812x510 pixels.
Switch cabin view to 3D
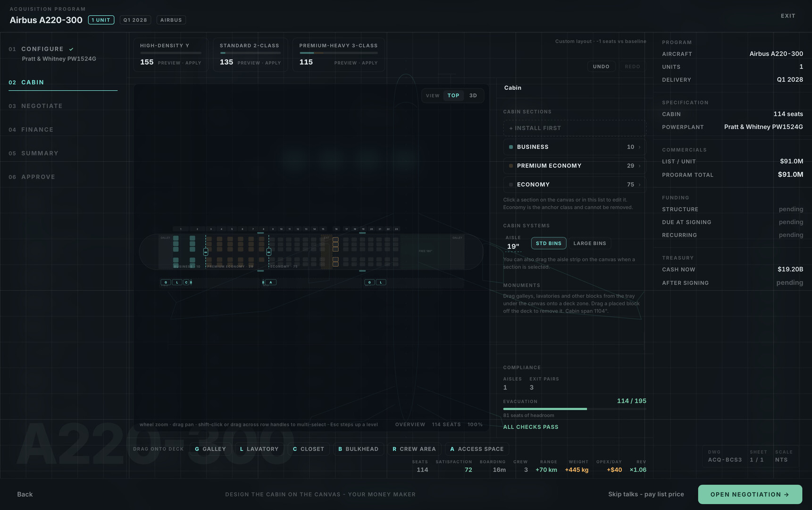473,95
